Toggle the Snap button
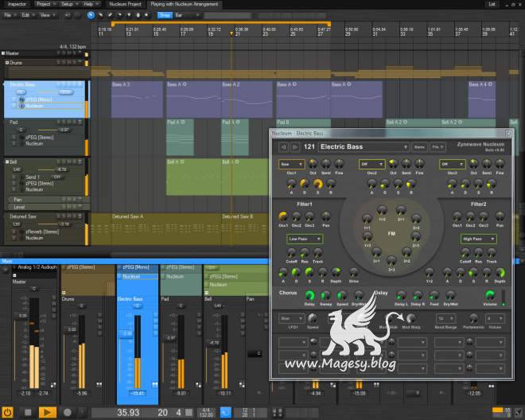The image size is (525, 420). click(x=165, y=15)
